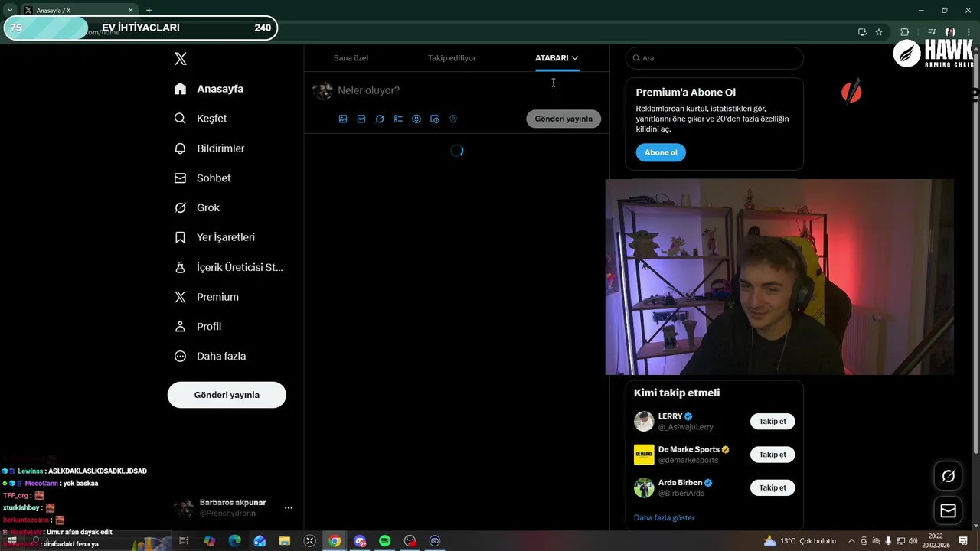The width and height of the screenshot is (980, 551).
Task: Click the home icon beside Anasayfa
Action: pos(180,89)
